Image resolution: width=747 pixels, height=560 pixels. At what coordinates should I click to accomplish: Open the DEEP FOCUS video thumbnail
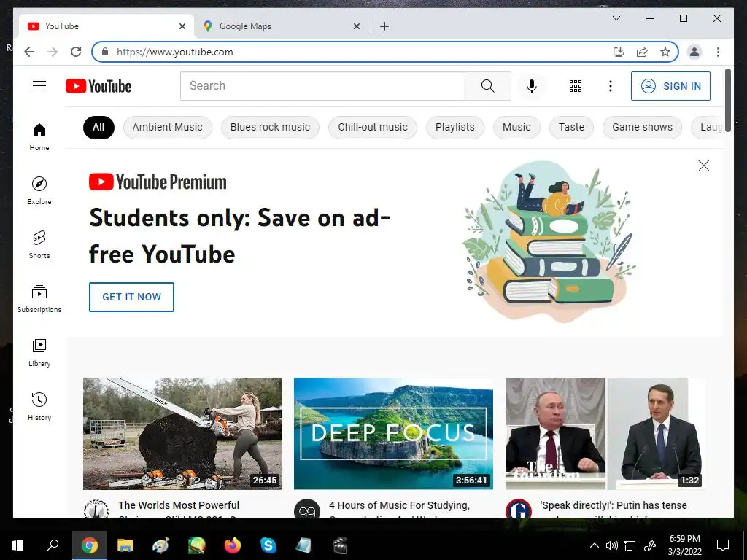pyautogui.click(x=393, y=433)
